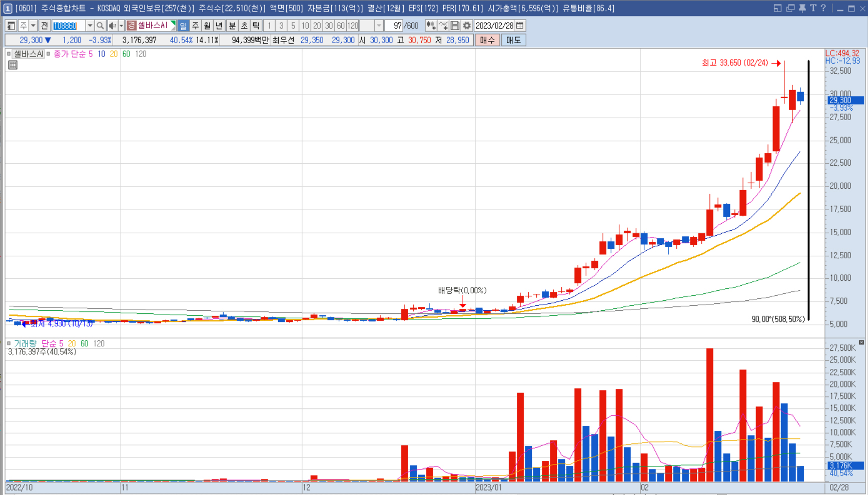Click the LC:494.32 indicator text
The height and width of the screenshot is (495, 868).
(x=842, y=53)
